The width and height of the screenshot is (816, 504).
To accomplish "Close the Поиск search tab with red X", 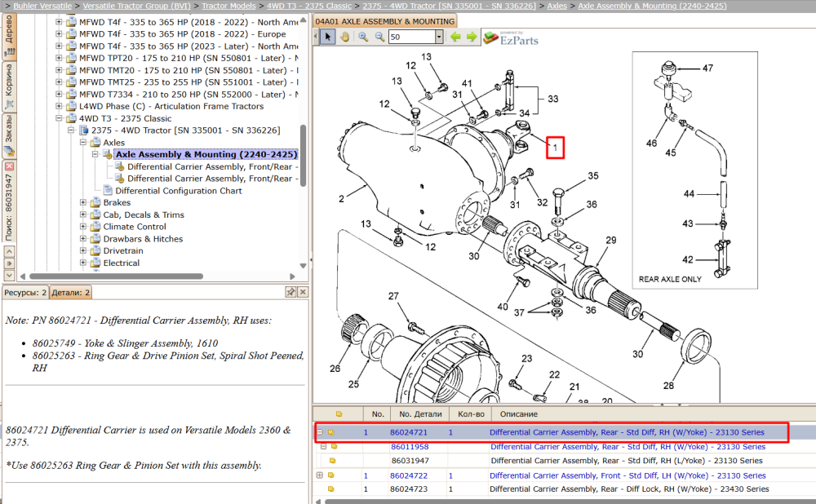I will tap(9, 166).
